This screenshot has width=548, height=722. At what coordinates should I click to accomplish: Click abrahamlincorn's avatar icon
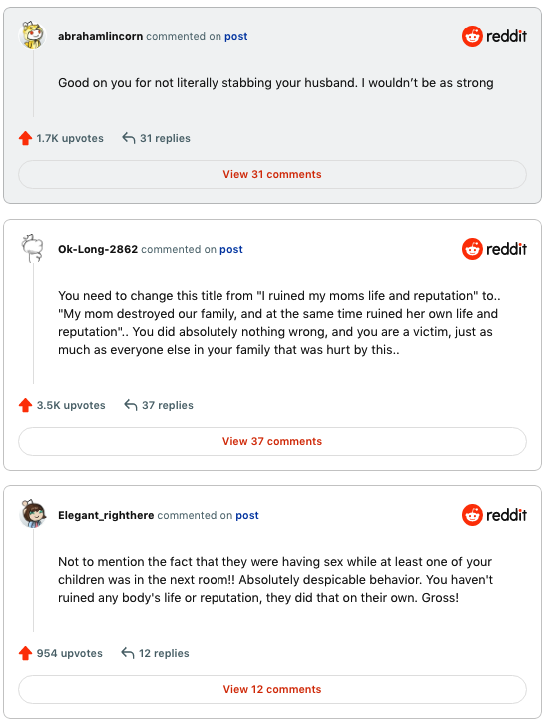[x=33, y=35]
